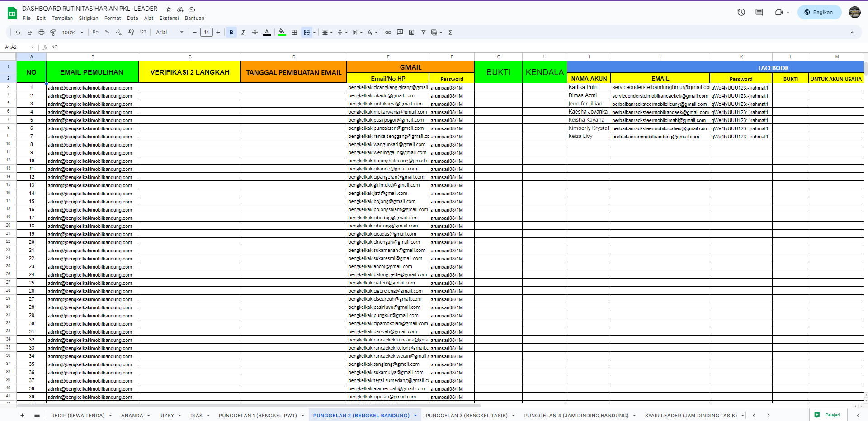Screen dimensions: 868x421
Task: Click the Undo icon
Action: 18,33
